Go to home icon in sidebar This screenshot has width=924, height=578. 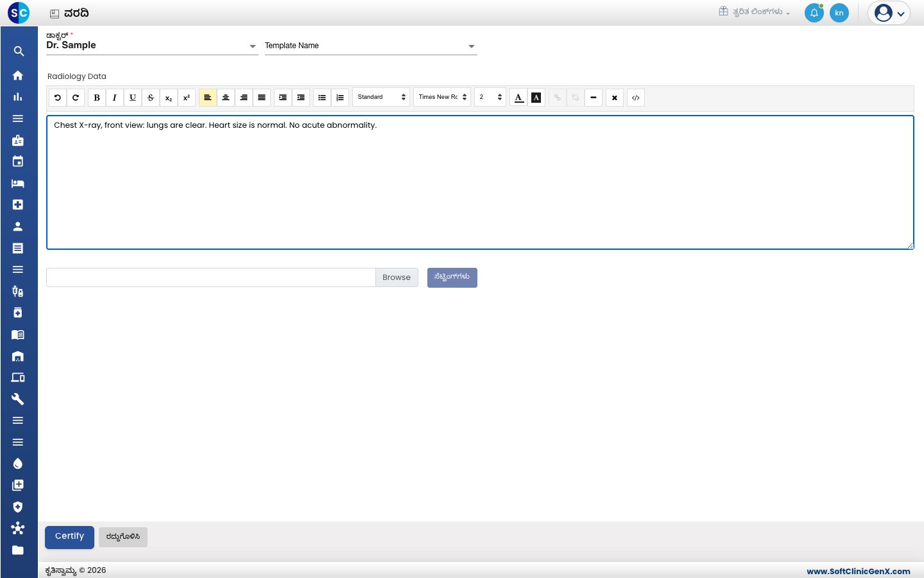tap(18, 75)
